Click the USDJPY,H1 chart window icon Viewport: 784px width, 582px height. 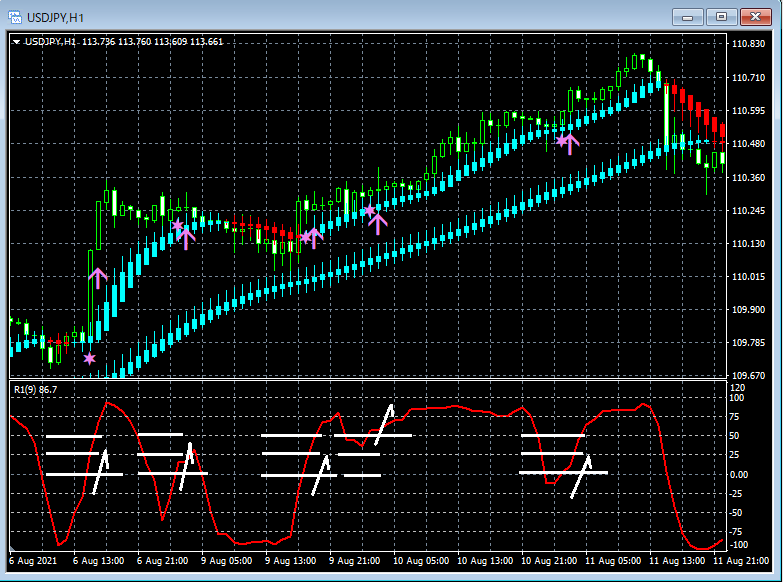15,18
